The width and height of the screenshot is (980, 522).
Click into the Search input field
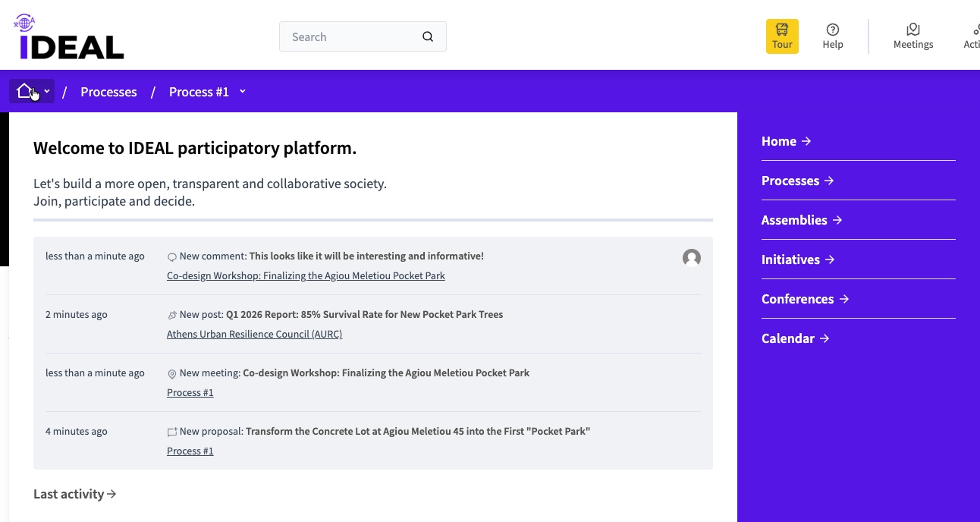click(x=349, y=36)
